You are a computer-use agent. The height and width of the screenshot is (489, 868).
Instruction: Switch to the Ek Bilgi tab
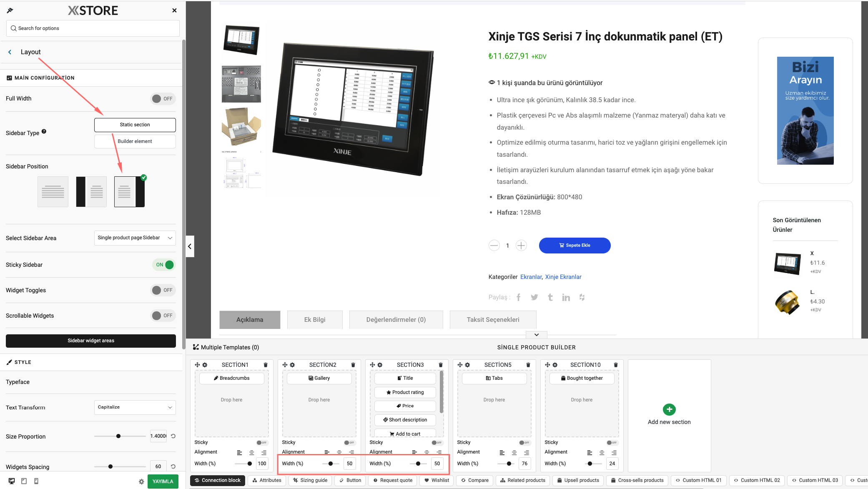[315, 319]
